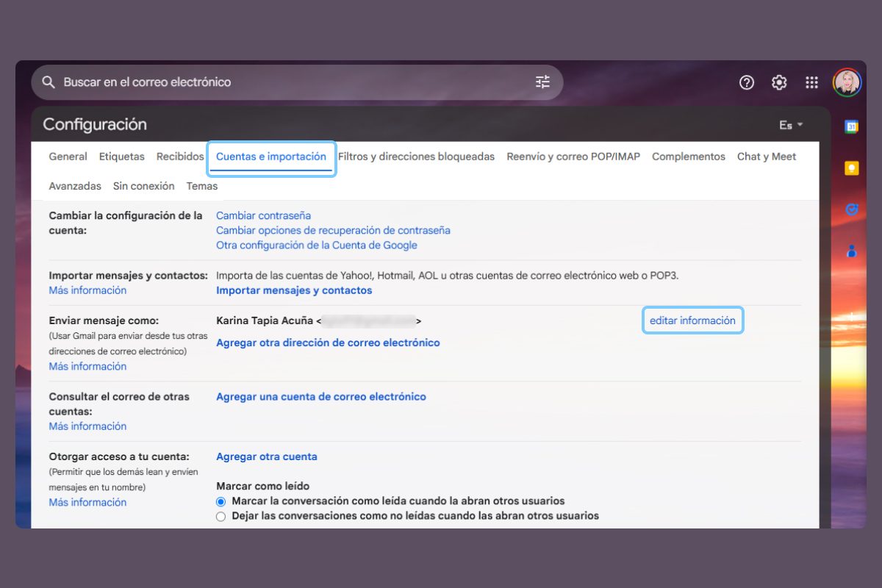
Task: Open Filtros y direcciones bloqueadas tab
Action: tap(416, 157)
